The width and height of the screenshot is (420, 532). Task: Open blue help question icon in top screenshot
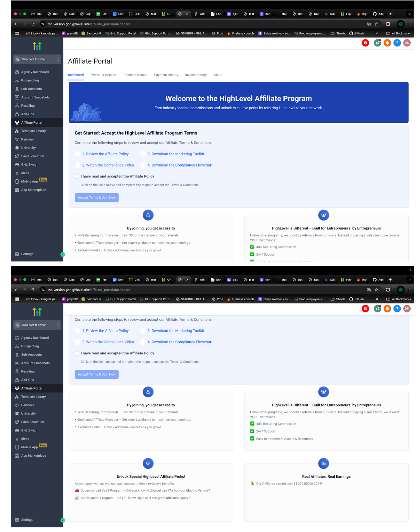click(x=397, y=43)
